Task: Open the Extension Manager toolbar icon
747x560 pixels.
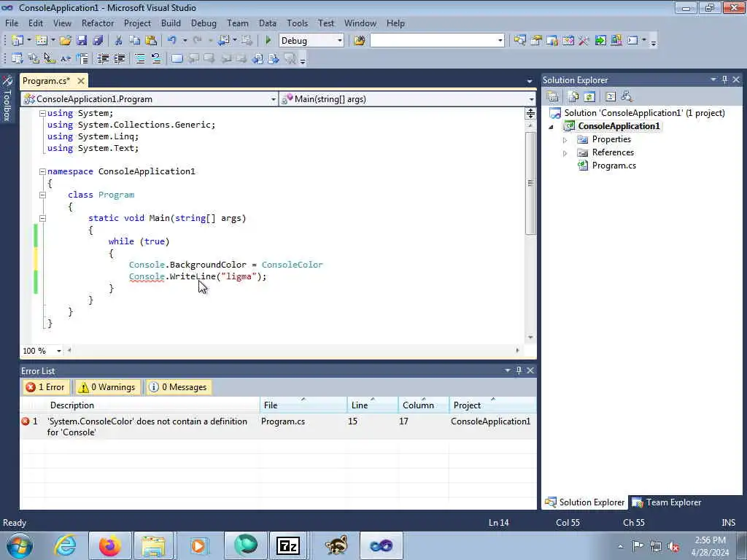Action: click(616, 41)
